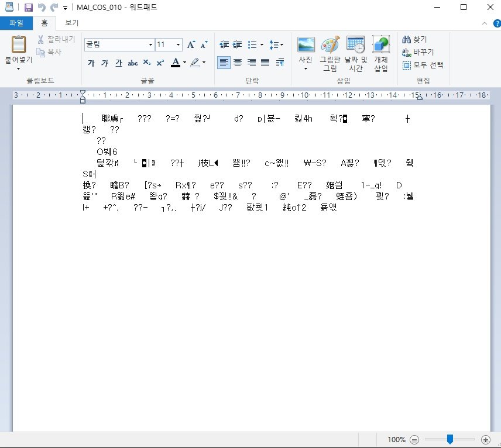501x448 pixels.
Task: Click 찾기 find button
Action: click(x=414, y=39)
